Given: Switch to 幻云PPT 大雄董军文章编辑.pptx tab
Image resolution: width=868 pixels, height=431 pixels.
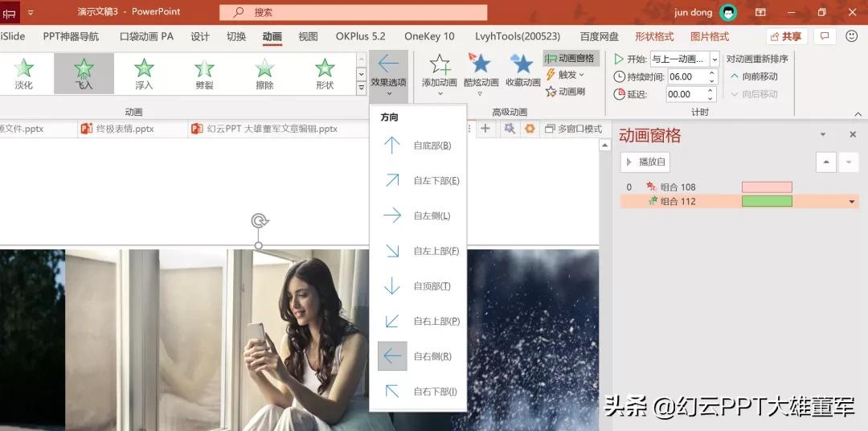Looking at the screenshot, I should pyautogui.click(x=264, y=129).
